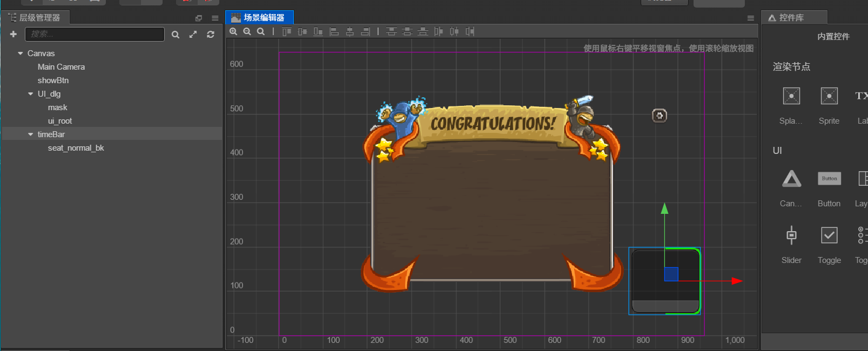Switch to the 场景编辑器 tab
The height and width of the screenshot is (351, 868).
tap(259, 18)
